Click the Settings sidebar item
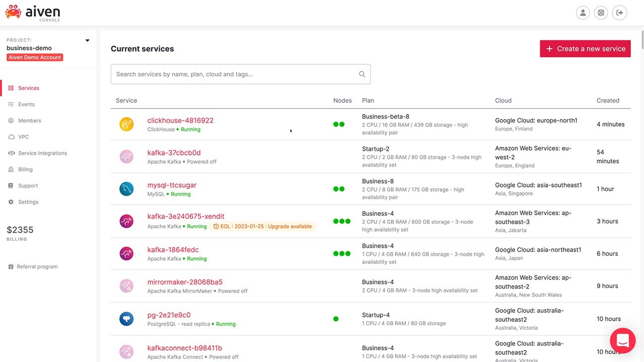 [28, 202]
